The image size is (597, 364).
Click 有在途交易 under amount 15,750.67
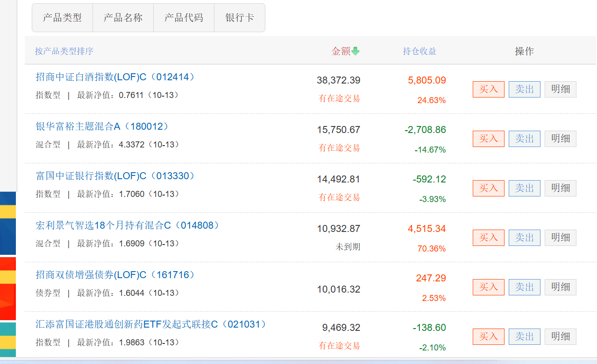click(340, 148)
